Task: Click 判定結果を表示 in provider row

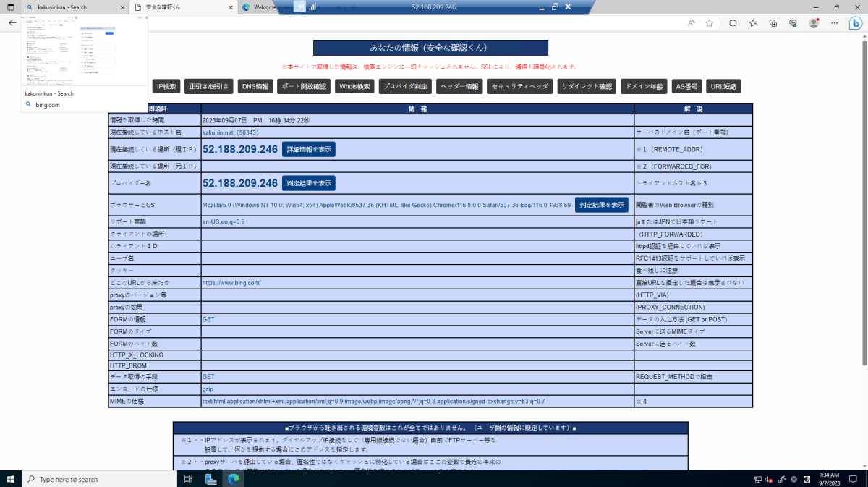Action: click(309, 183)
